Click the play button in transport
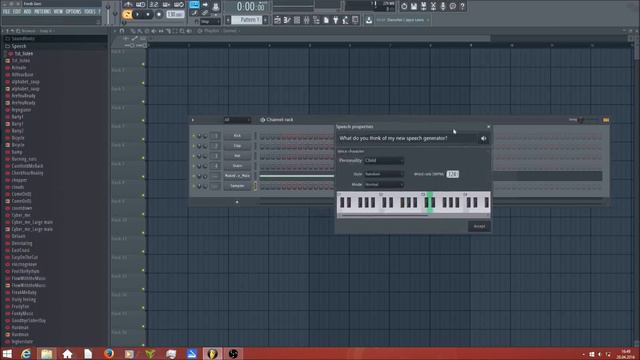Screen dimensions: 640x360 (x=138, y=15)
